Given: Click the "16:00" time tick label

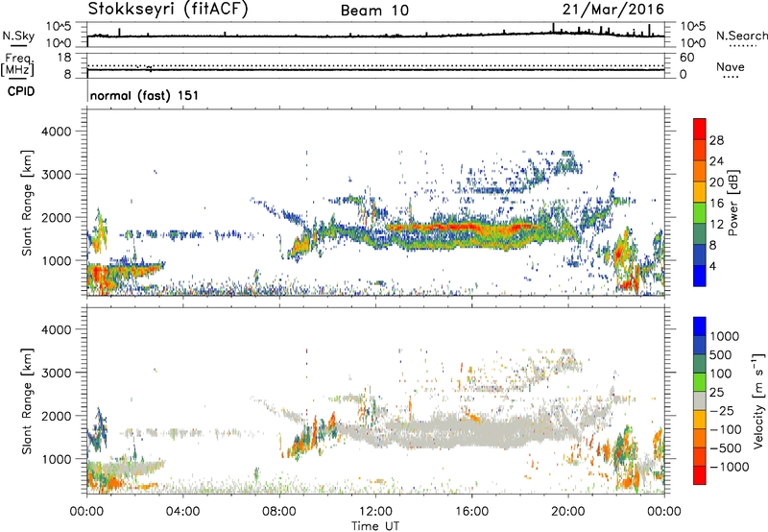Looking at the screenshot, I should pos(471,512).
